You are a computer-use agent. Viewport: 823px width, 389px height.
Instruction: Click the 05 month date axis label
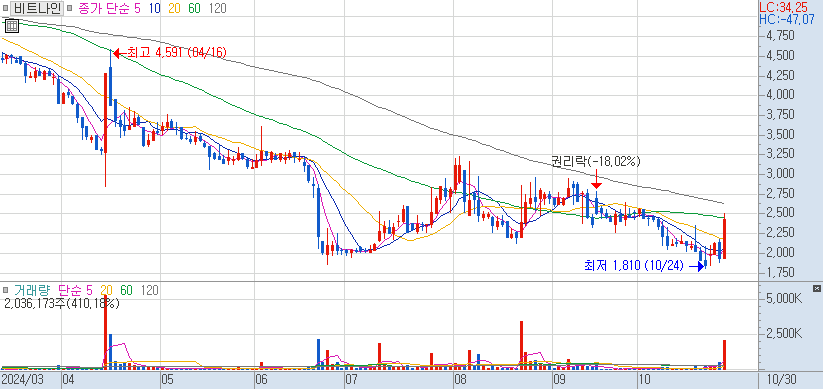coord(167,379)
